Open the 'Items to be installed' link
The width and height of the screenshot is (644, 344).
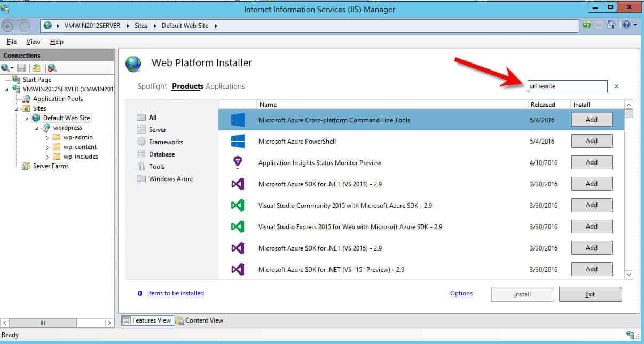pos(176,293)
